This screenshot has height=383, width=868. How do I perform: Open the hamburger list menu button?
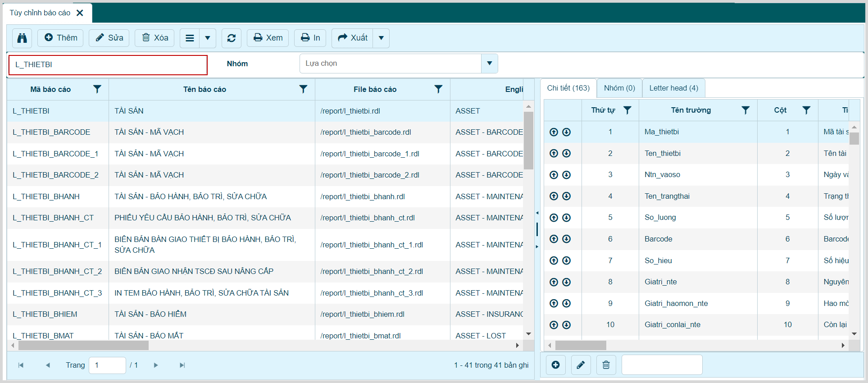(x=190, y=38)
